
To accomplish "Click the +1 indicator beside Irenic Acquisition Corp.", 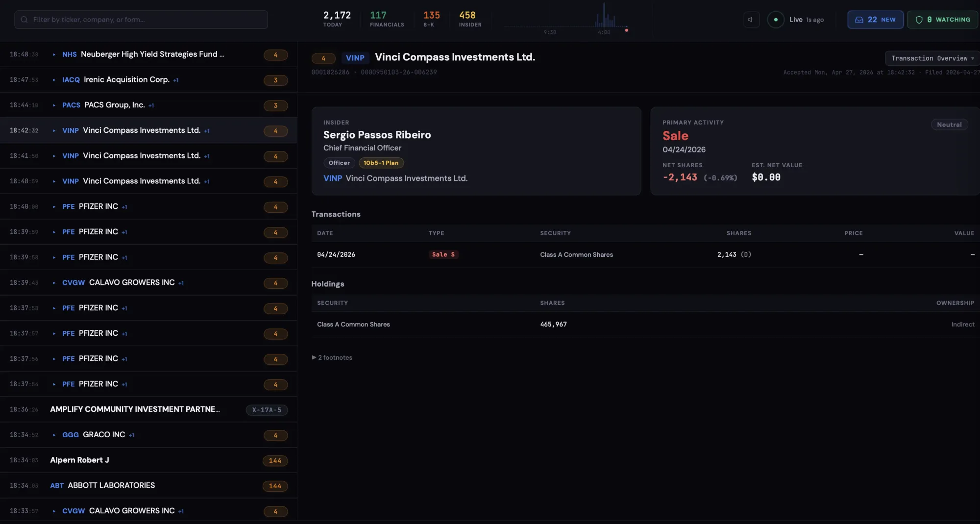I will tap(176, 80).
